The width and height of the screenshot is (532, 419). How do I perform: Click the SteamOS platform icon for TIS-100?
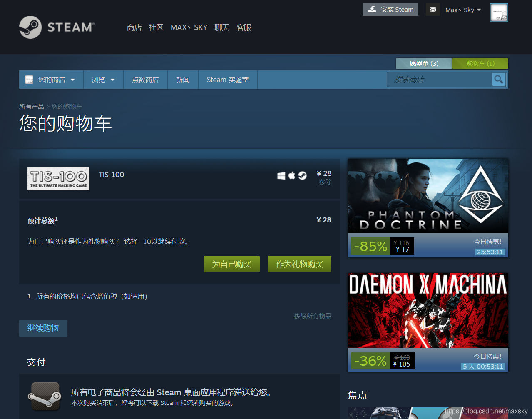click(302, 176)
